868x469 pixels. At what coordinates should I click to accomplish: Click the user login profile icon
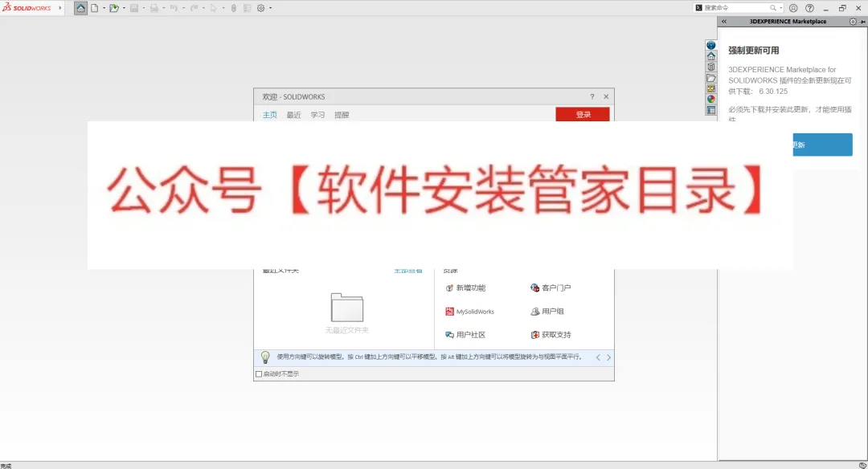[793, 8]
